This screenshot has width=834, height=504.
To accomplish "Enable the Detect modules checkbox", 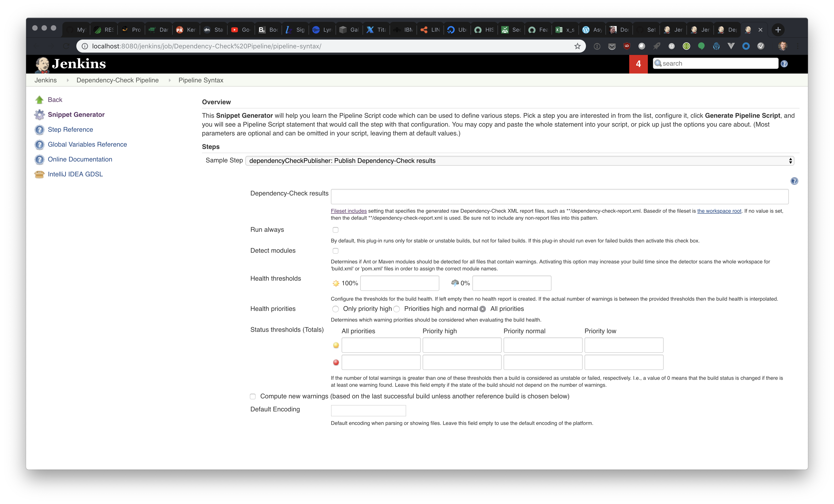I will (x=335, y=251).
